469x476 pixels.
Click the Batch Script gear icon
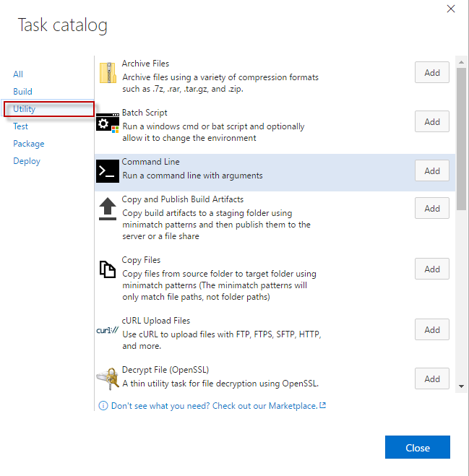tap(108, 123)
